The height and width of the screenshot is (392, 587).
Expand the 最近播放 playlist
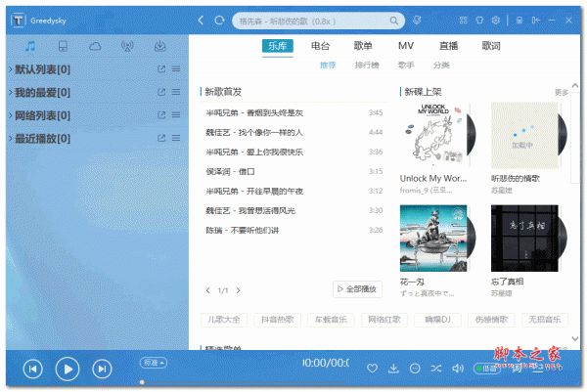(11, 139)
